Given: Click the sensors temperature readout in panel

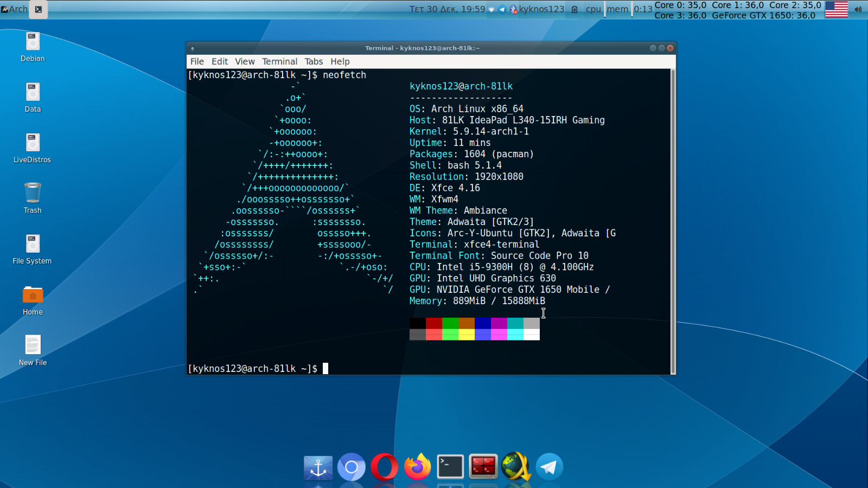Looking at the screenshot, I should 738,10.
